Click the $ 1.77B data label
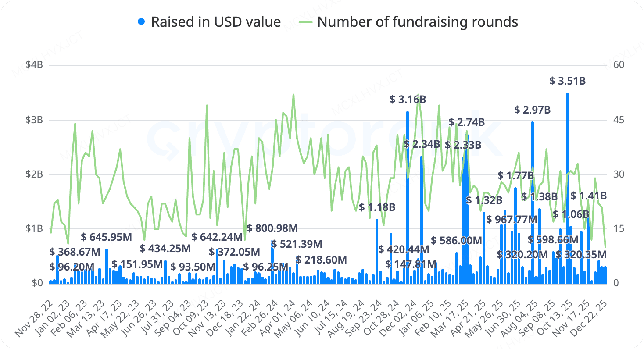 pyautogui.click(x=516, y=176)
